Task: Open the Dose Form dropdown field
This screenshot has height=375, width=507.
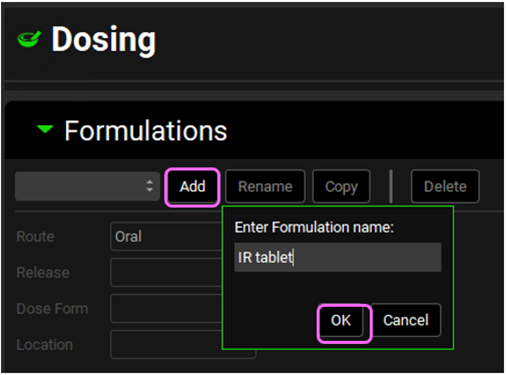Action: [x=166, y=309]
